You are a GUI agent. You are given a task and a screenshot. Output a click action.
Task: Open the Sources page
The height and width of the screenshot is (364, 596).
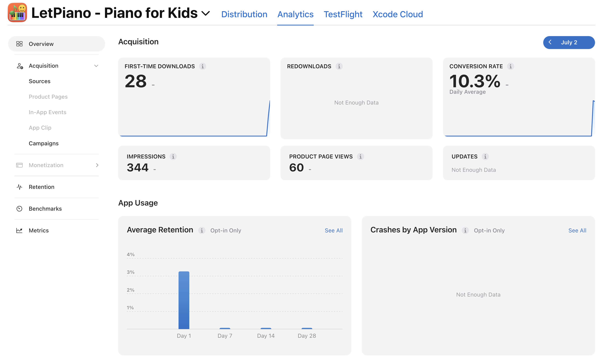click(x=40, y=81)
